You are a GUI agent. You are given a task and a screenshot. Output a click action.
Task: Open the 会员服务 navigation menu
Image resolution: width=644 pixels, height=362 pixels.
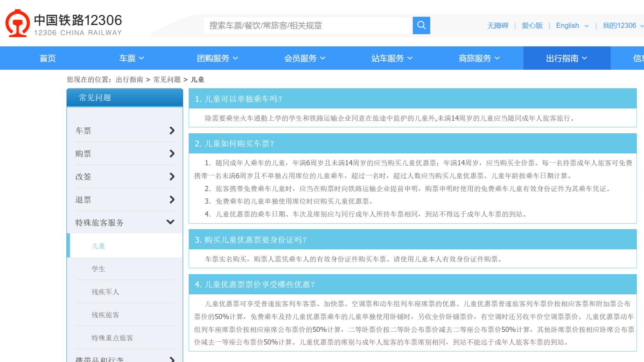point(304,58)
